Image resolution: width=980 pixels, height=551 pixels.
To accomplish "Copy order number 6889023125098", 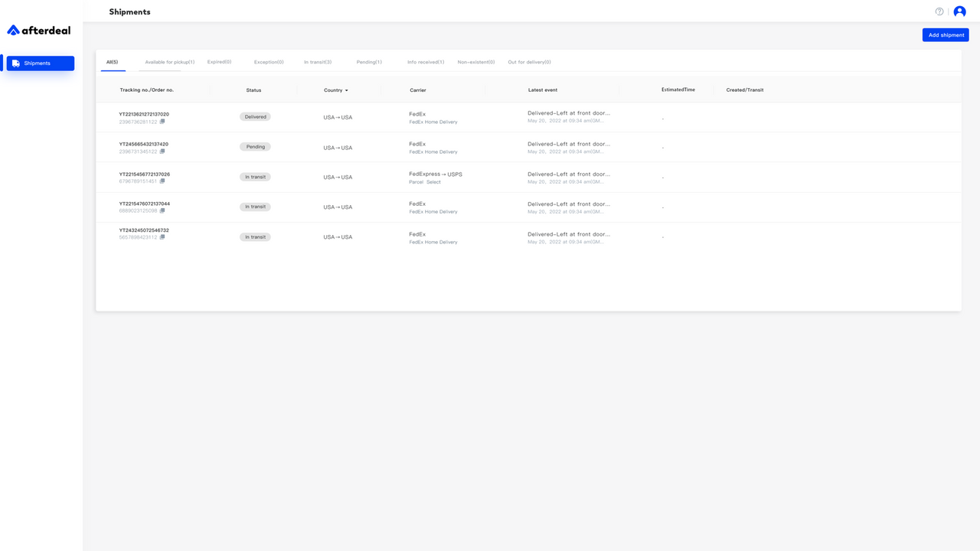I will pos(162,210).
